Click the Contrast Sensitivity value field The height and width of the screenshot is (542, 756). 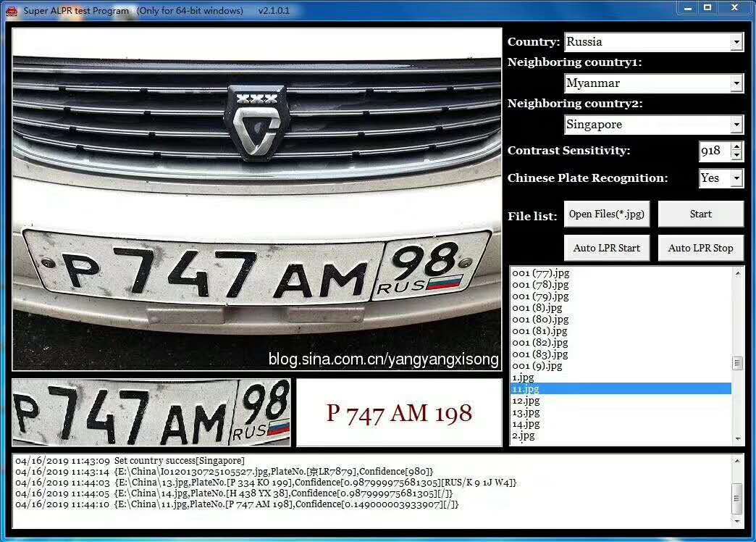(x=715, y=151)
